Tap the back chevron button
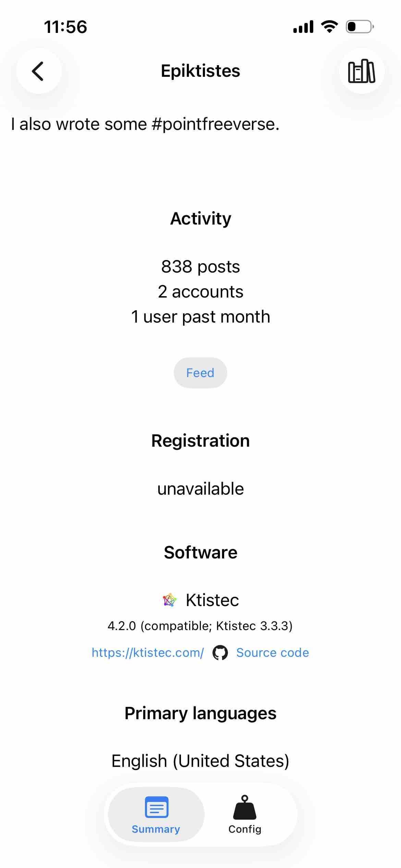The image size is (401, 868). pos(38,71)
